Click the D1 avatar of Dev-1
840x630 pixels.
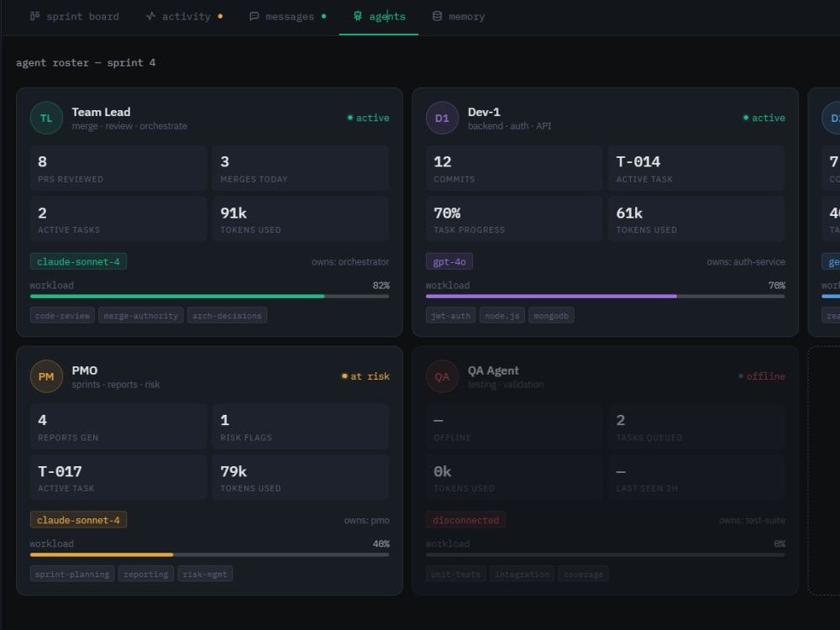click(442, 118)
